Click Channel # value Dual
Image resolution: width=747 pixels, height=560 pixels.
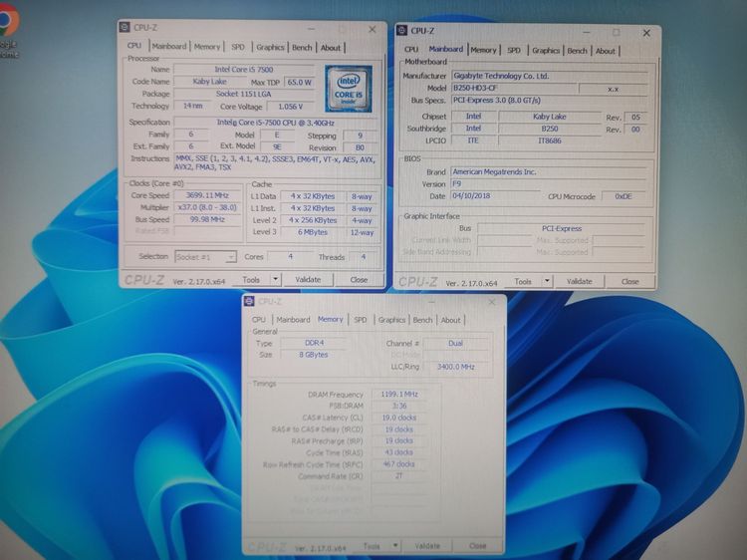click(455, 343)
